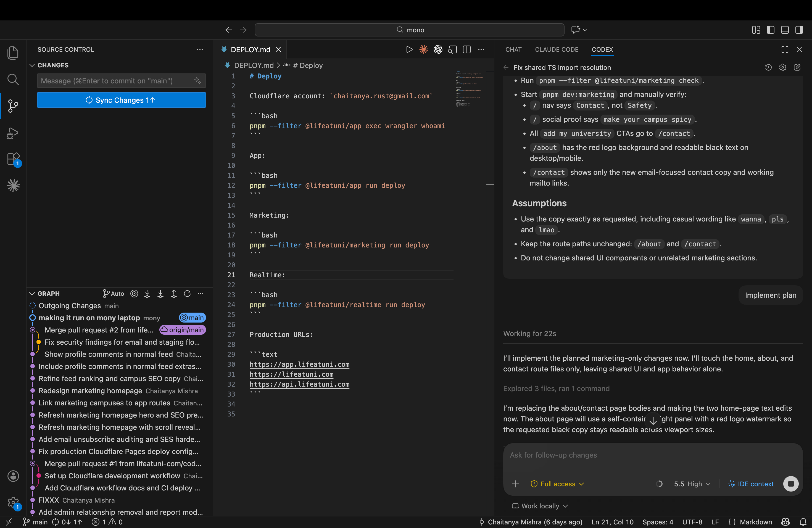Viewport: 812px width, 528px height.
Task: Click the Sync Changes button
Action: 121,100
